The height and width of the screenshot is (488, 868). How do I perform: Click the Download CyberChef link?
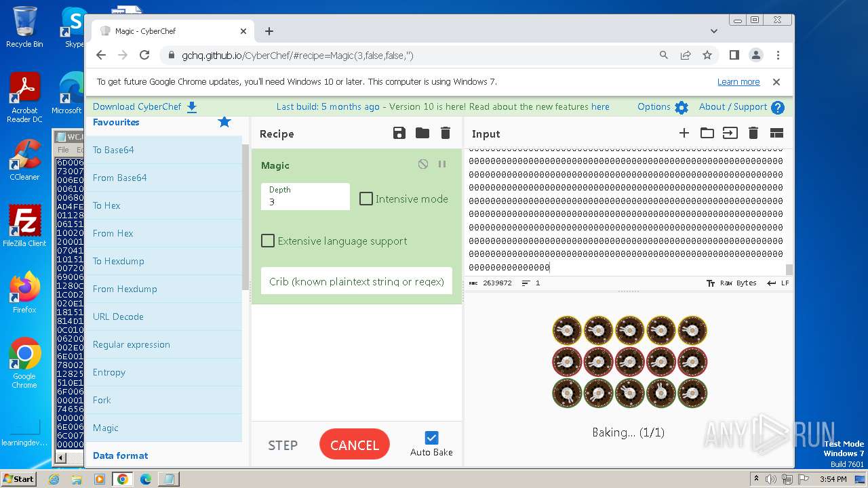click(x=137, y=107)
